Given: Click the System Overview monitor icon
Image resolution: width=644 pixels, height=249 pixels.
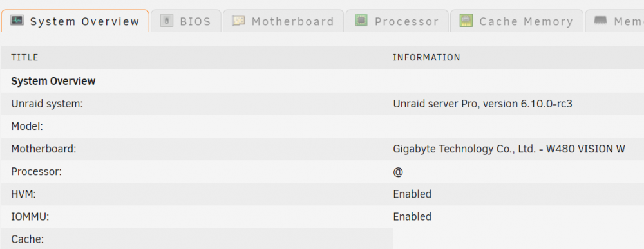Looking at the screenshot, I should tap(17, 20).
